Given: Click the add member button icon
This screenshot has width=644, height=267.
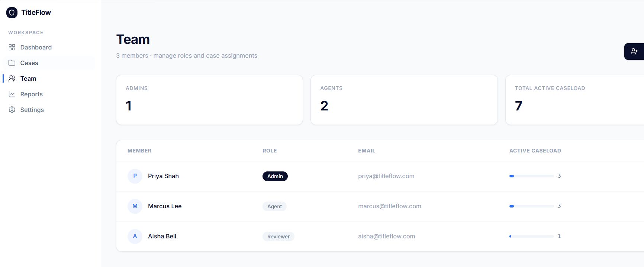Looking at the screenshot, I should point(634,51).
